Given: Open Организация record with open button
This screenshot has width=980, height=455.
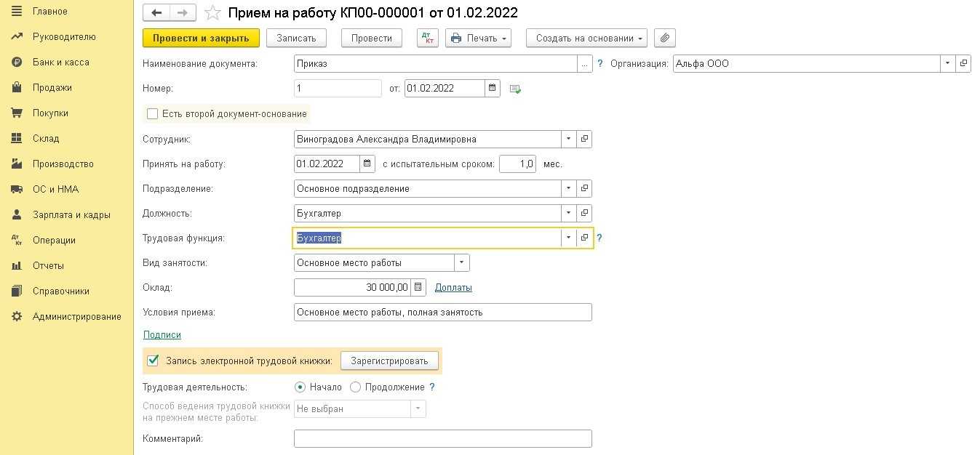Looking at the screenshot, I should [963, 64].
